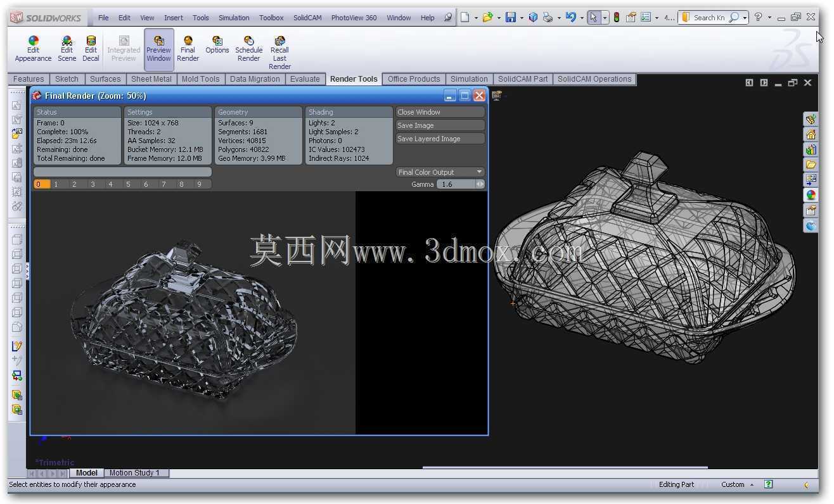Expand the Print dropdown arrow
Image resolution: width=834 pixels, height=504 pixels.
pyautogui.click(x=559, y=18)
